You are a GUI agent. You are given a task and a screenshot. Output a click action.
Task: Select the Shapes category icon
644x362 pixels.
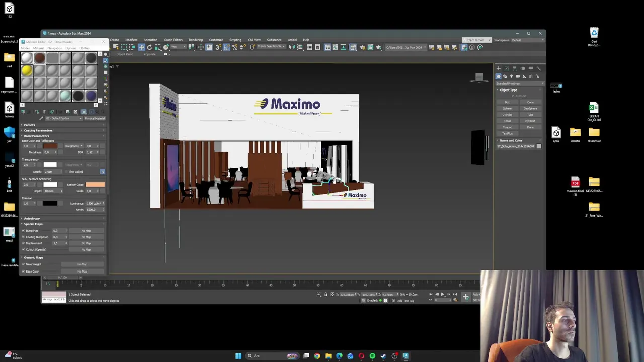(505, 76)
